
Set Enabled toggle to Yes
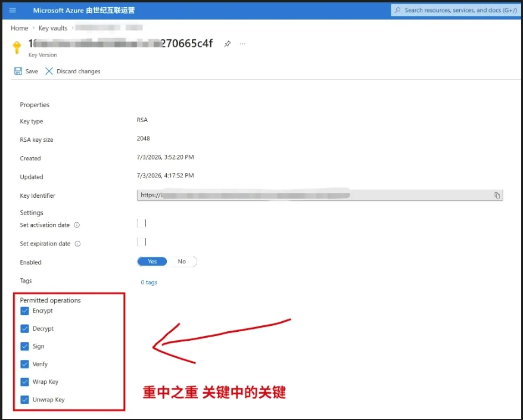[152, 262]
